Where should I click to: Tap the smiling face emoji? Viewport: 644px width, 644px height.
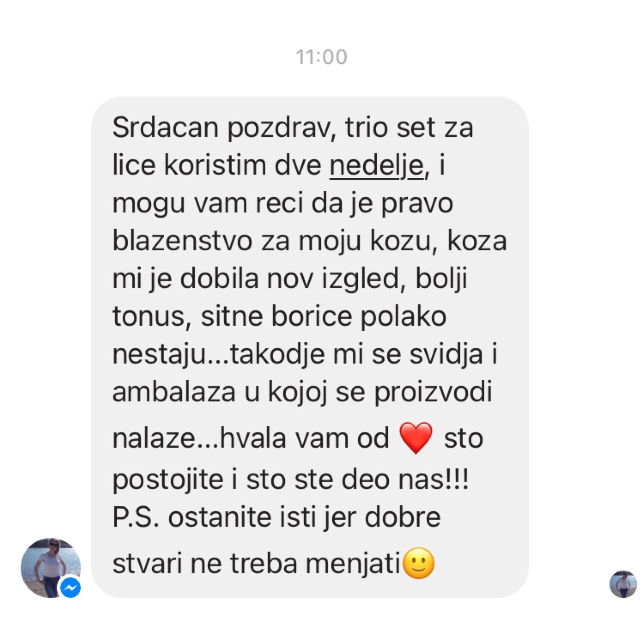[x=419, y=564]
